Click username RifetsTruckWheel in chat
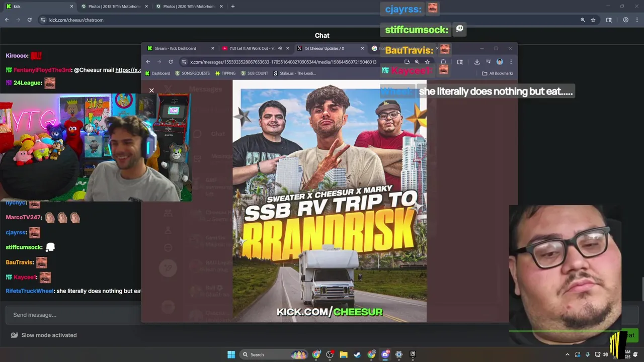644x362 pixels. pos(29,291)
